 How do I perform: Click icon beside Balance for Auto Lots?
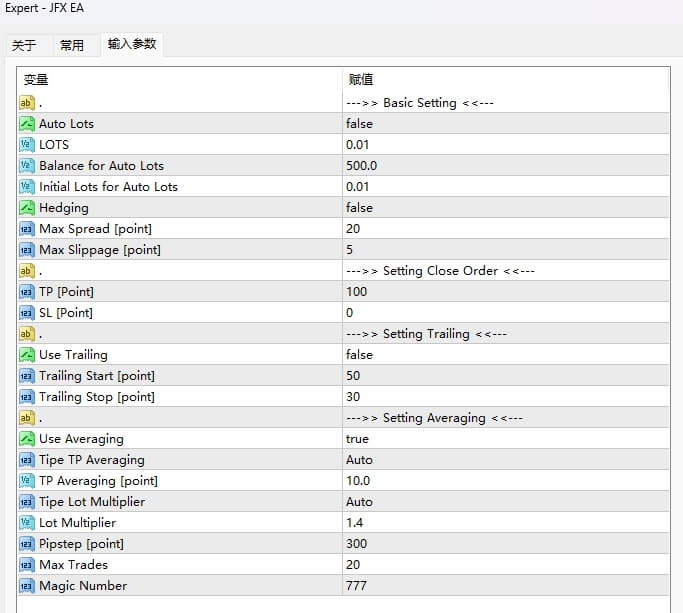tap(27, 166)
